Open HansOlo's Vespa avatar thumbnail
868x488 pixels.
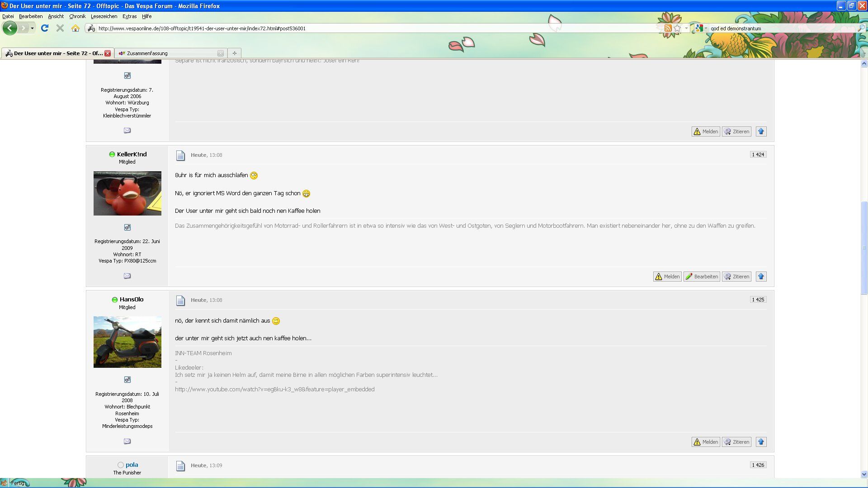(x=127, y=342)
